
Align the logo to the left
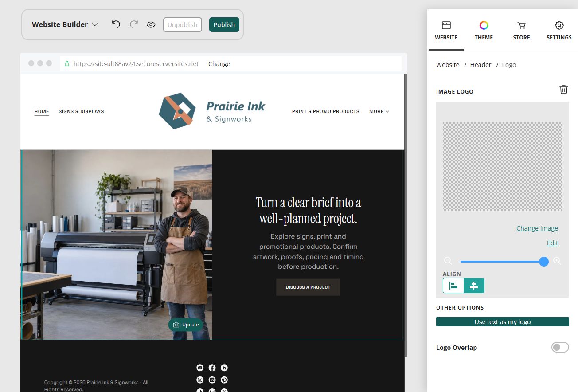pos(453,286)
